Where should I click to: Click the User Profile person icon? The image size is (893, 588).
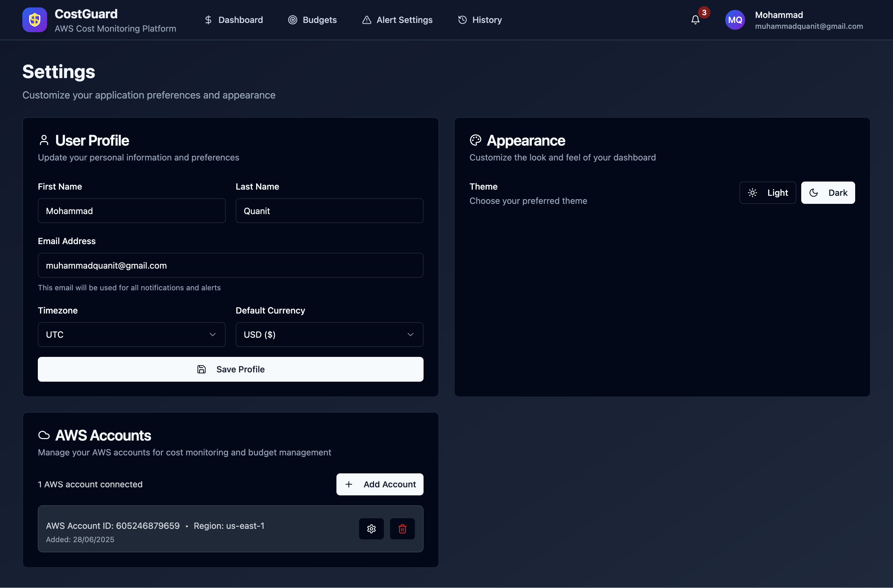[44, 140]
